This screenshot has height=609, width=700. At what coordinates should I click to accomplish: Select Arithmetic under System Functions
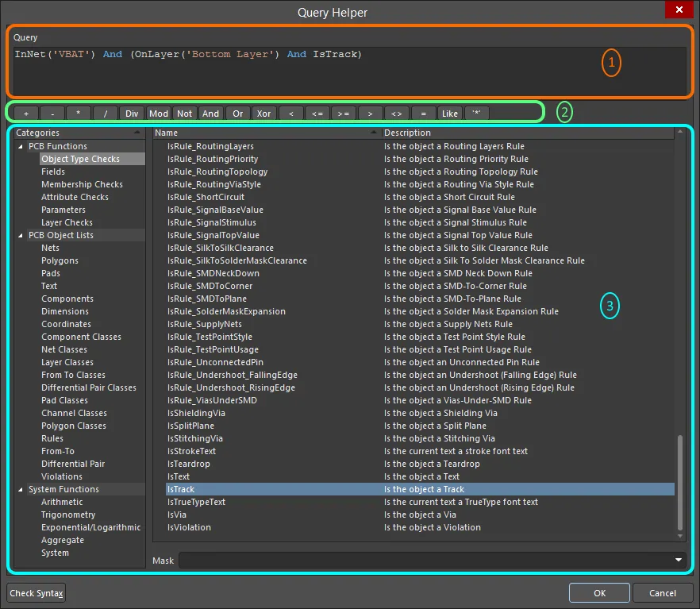point(62,503)
